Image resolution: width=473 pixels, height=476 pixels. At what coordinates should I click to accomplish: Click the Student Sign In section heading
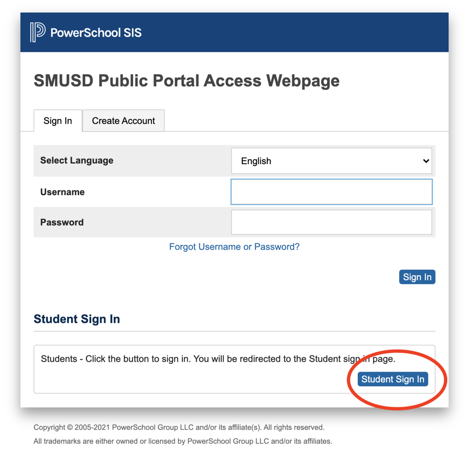(x=77, y=319)
